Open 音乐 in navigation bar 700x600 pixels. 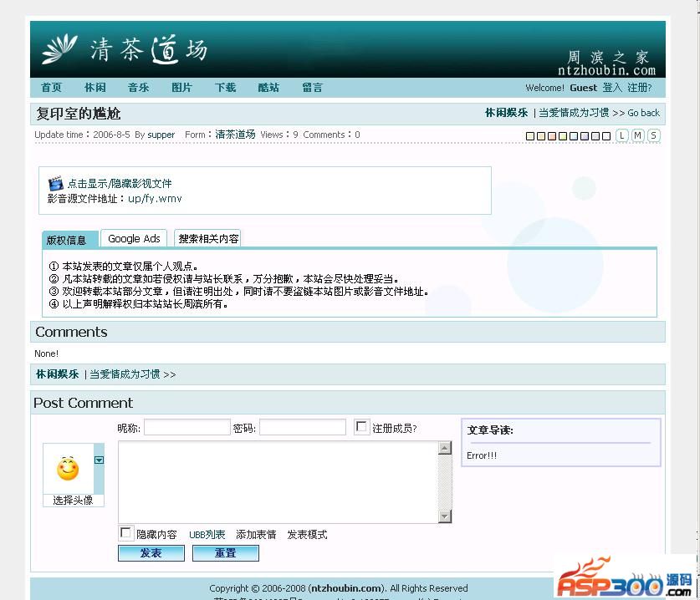pyautogui.click(x=138, y=88)
